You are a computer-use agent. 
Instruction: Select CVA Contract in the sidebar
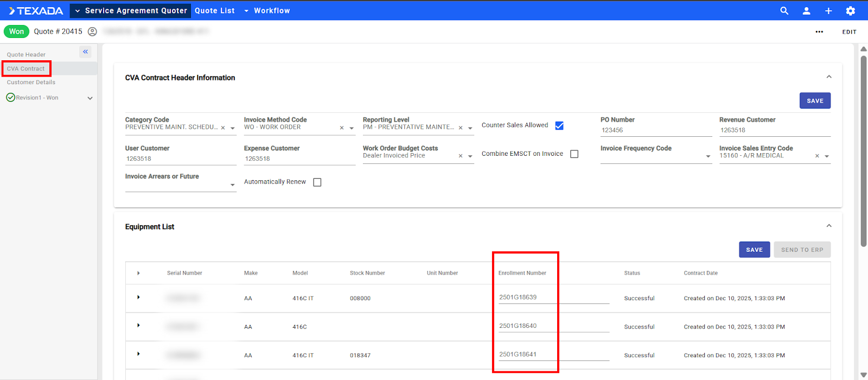tap(26, 69)
